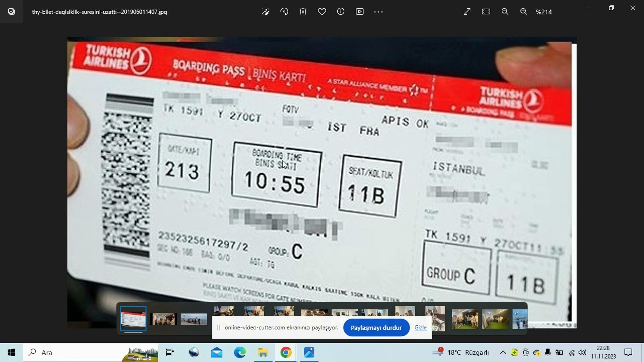Viewport: 644px width, 362px height.
Task: Expand the hidden system tray icons
Action: point(503,352)
